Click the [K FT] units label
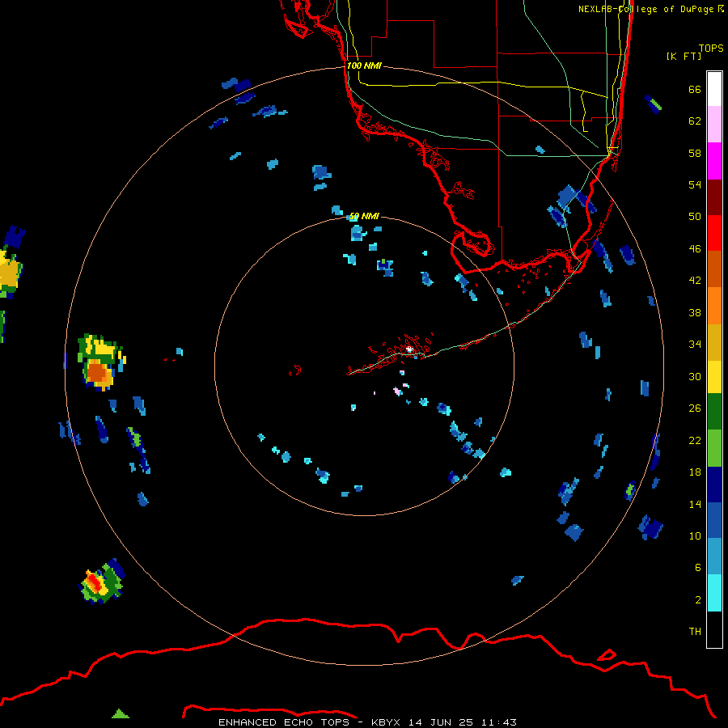 684,56
